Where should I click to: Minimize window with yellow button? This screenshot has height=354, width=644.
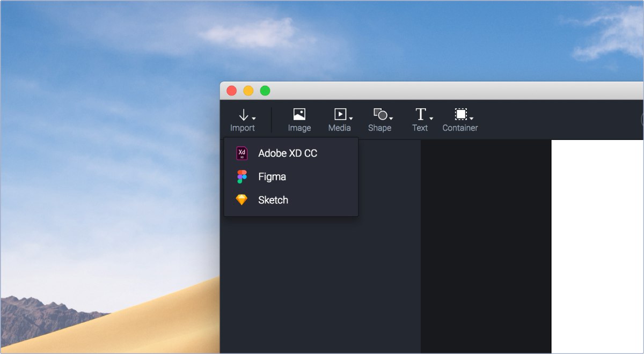coord(248,91)
